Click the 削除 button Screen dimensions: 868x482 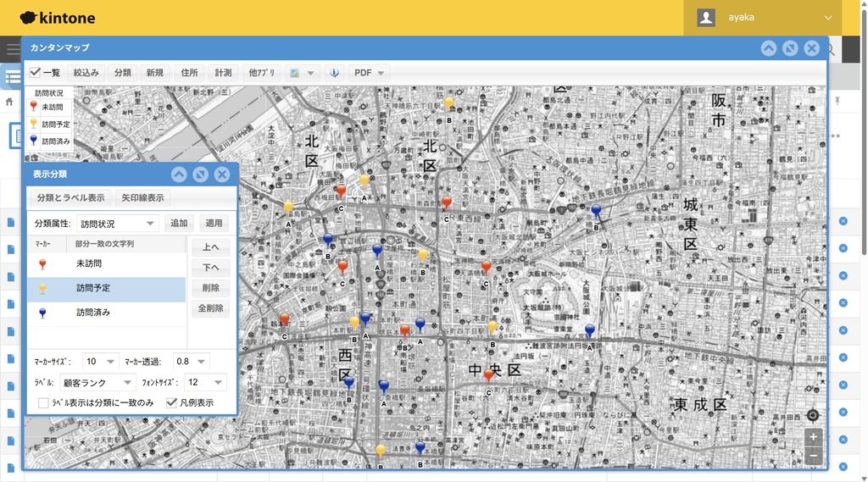tap(210, 288)
